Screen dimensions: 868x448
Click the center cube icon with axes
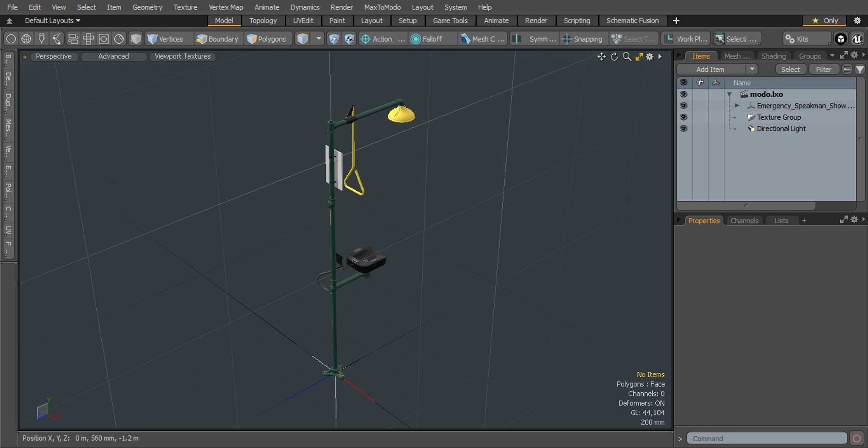[x=334, y=39]
